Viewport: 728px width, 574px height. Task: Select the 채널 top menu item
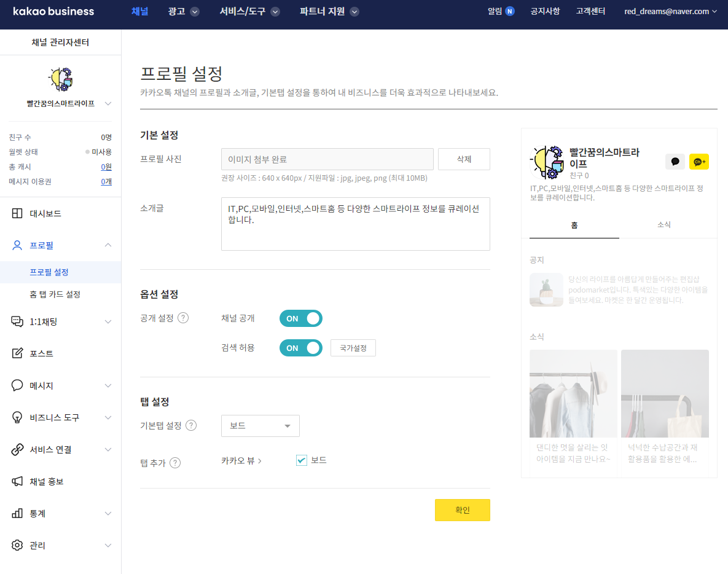click(x=139, y=12)
